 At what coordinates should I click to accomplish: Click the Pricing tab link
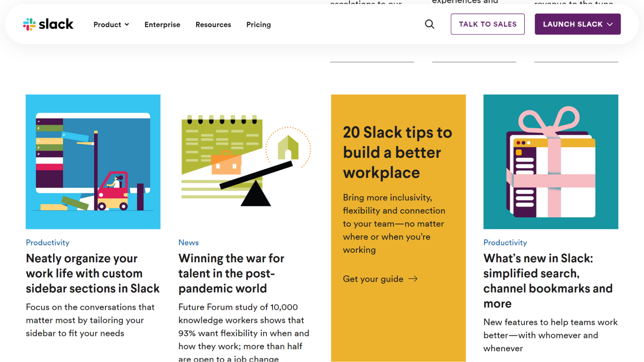[x=259, y=24]
